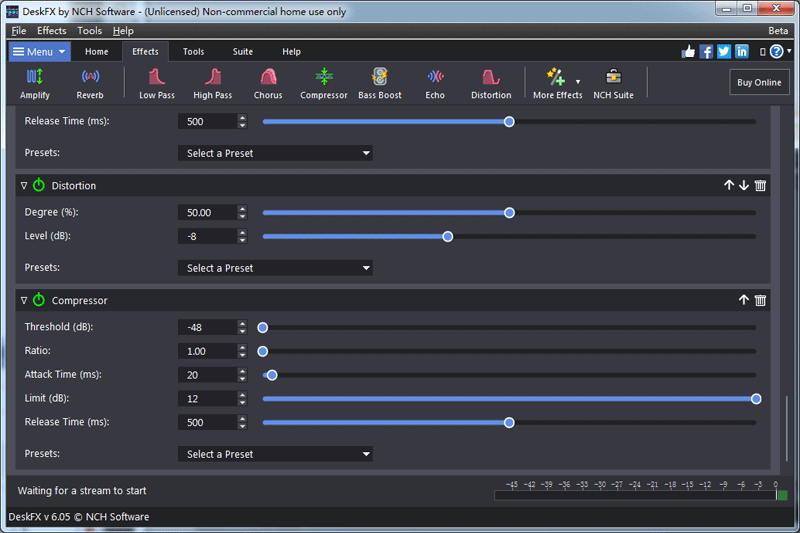Click the Limit slider handle
800x533 pixels.
coord(756,399)
